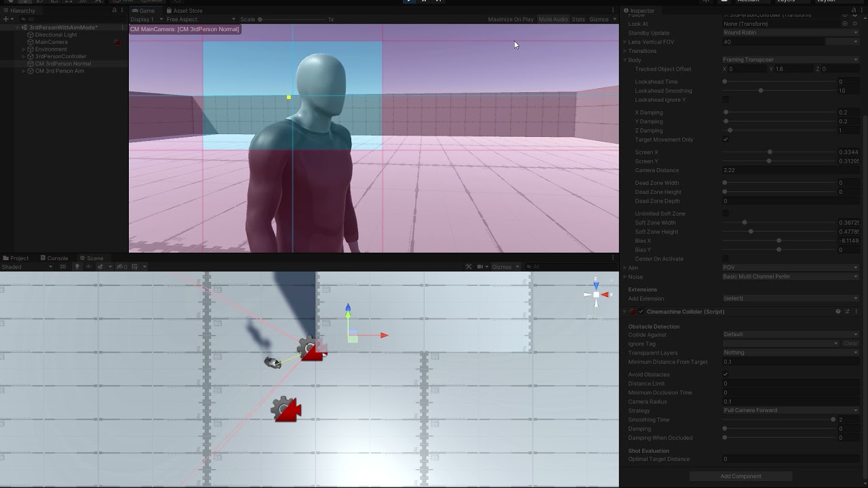Enable the Center On Activate checkbox
868x488 pixels.
[x=726, y=258]
